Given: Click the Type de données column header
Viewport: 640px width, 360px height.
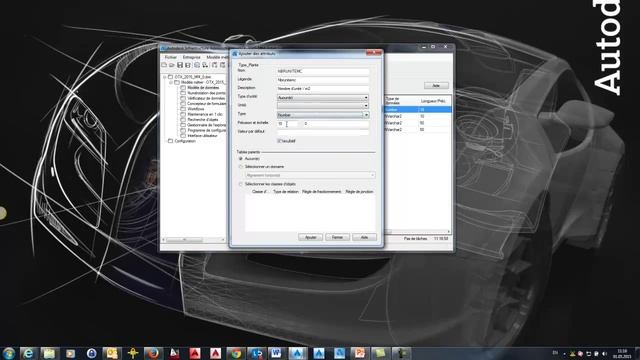Looking at the screenshot, I should [x=393, y=101].
